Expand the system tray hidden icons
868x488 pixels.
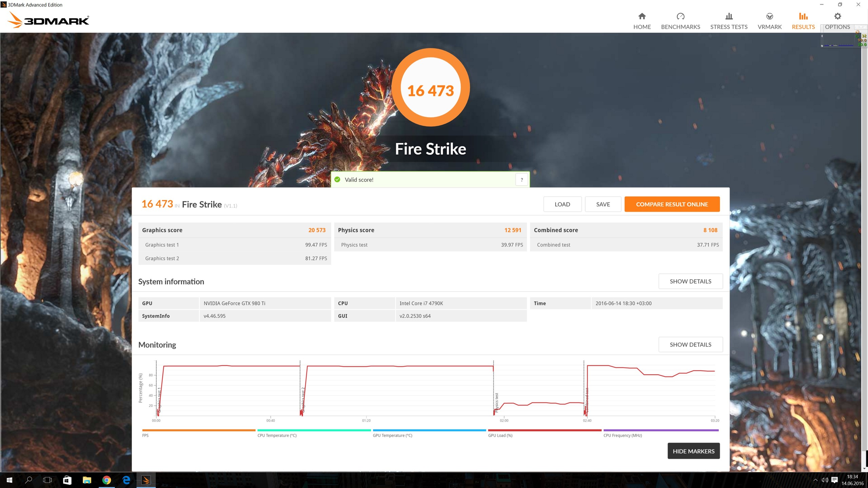pyautogui.click(x=815, y=480)
